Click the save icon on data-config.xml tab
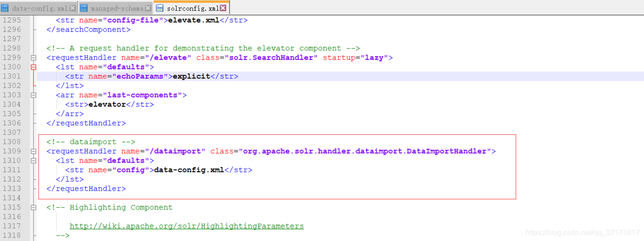 coord(5,8)
